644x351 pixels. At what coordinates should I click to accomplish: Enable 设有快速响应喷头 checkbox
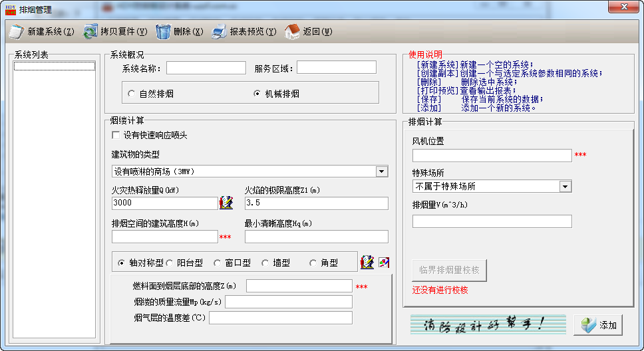click(x=116, y=135)
